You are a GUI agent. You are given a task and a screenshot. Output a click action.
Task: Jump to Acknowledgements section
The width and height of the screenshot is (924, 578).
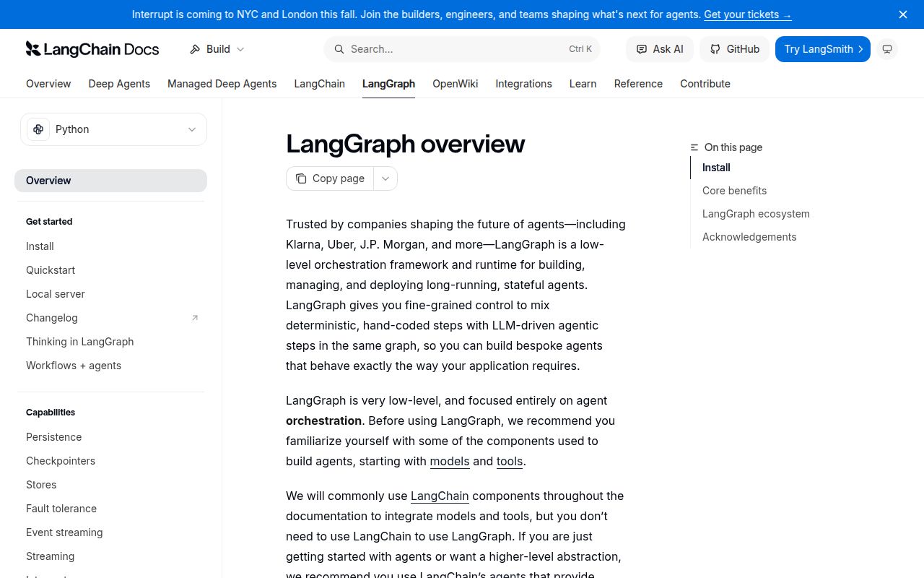(749, 237)
